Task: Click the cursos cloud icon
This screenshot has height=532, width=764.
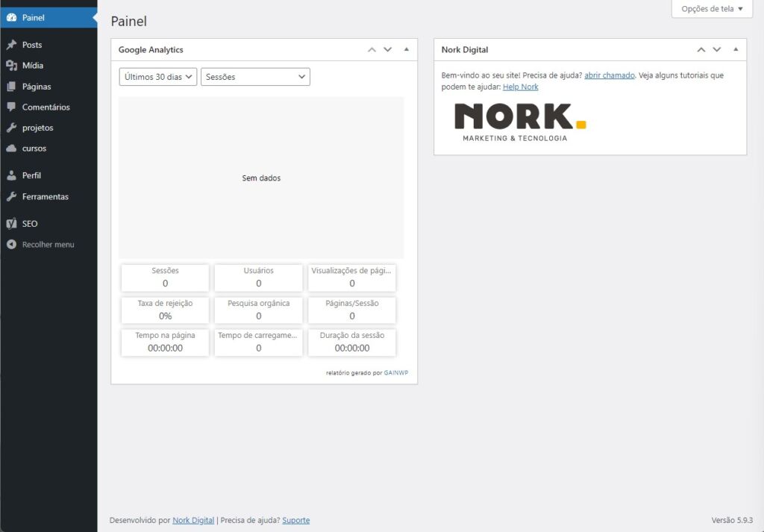Action: 11,148
